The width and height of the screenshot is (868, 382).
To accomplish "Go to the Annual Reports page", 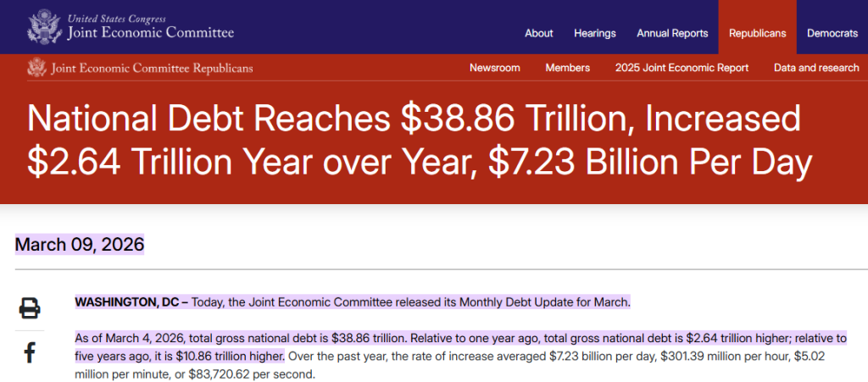I will 672,33.
